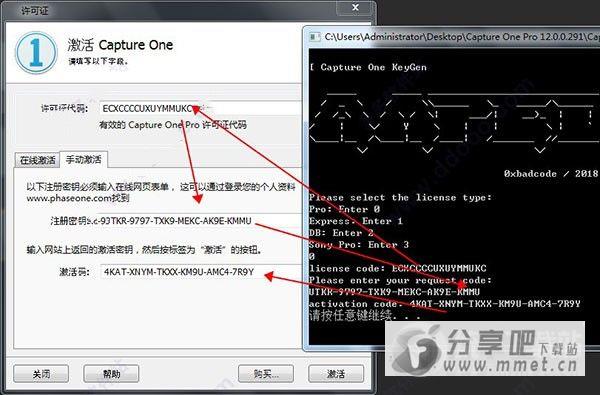The width and height of the screenshot is (600, 395).
Task: Click the '0xbadcode / 2018' console text
Action: [x=551, y=173]
